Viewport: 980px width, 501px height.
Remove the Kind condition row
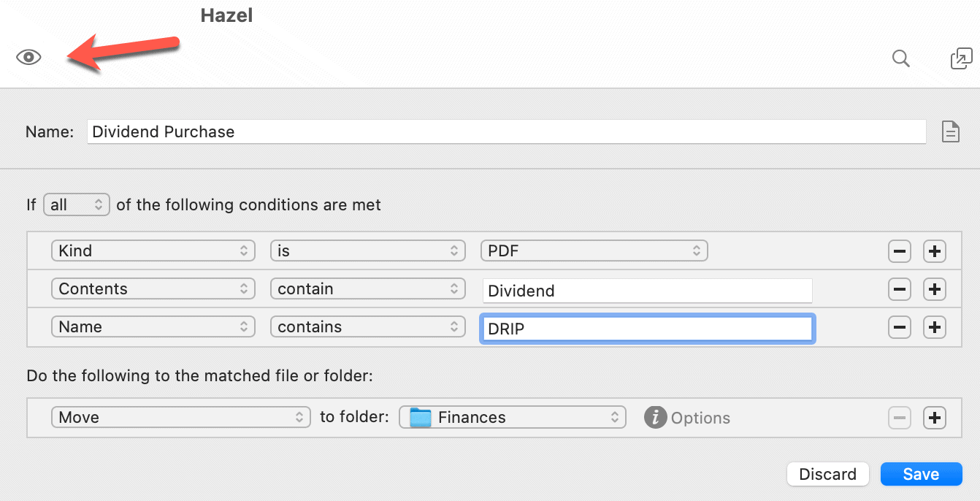900,251
